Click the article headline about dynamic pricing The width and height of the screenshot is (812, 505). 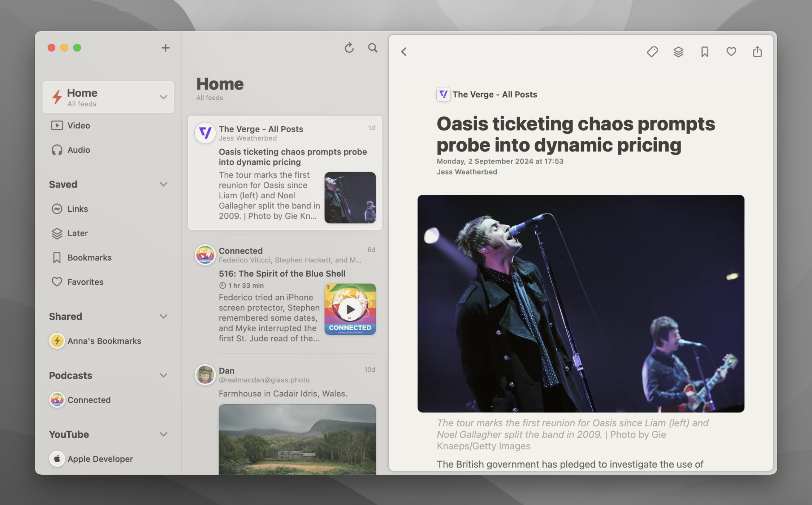click(x=576, y=134)
